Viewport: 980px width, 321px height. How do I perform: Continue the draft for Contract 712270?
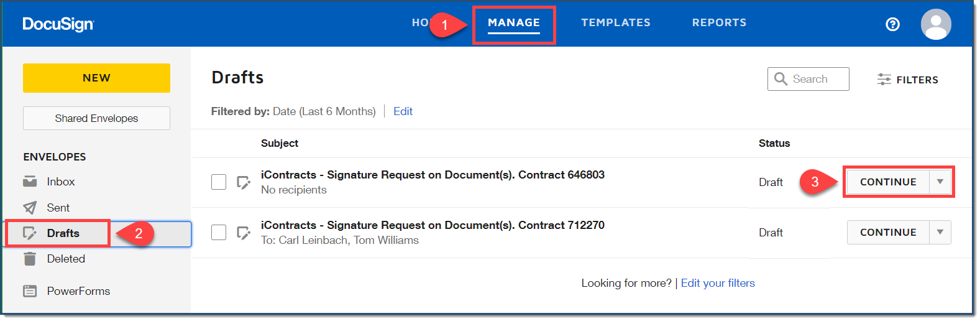tap(888, 232)
